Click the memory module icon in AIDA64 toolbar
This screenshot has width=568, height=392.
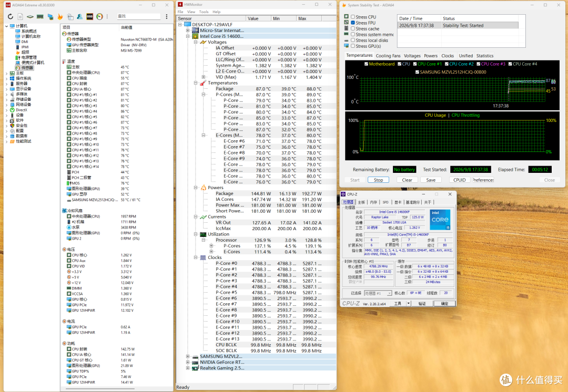click(40, 17)
